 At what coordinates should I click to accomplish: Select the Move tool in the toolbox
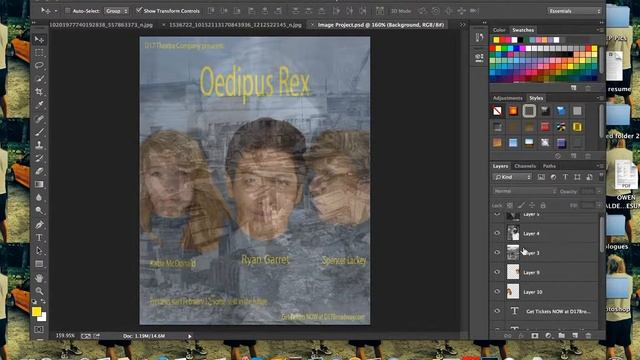[x=39, y=40]
